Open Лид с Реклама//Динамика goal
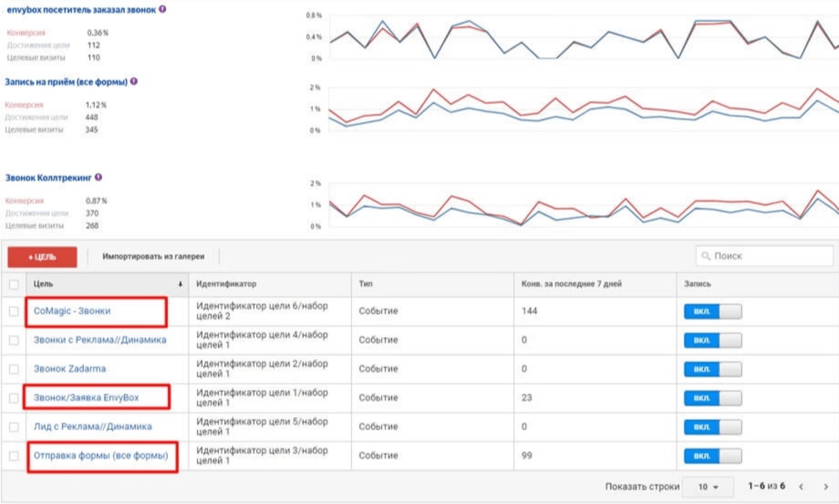This screenshot has height=504, width=839. [x=93, y=426]
